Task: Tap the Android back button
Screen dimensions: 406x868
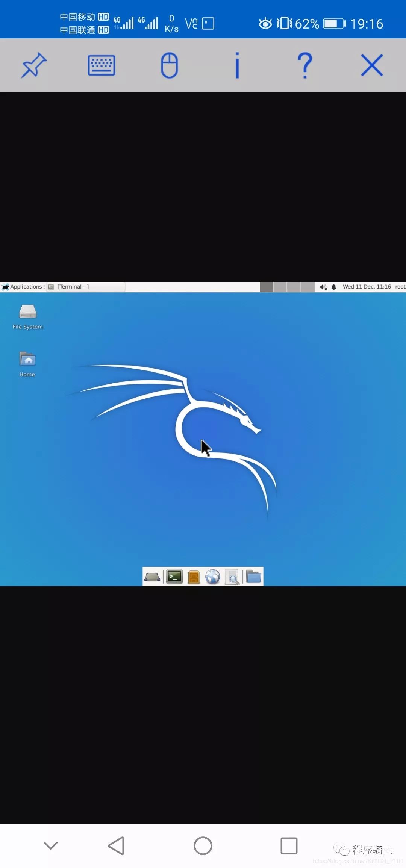Action: 116,846
